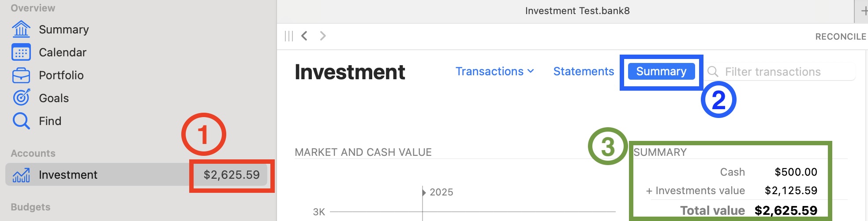Toggle the 2025 timeline disclosure triangle

[424, 192]
